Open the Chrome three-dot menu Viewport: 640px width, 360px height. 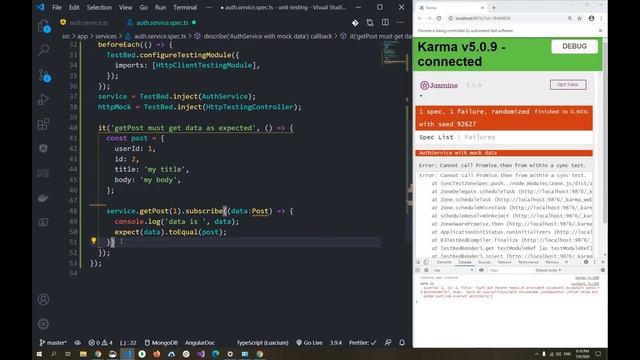pyautogui.click(x=601, y=18)
